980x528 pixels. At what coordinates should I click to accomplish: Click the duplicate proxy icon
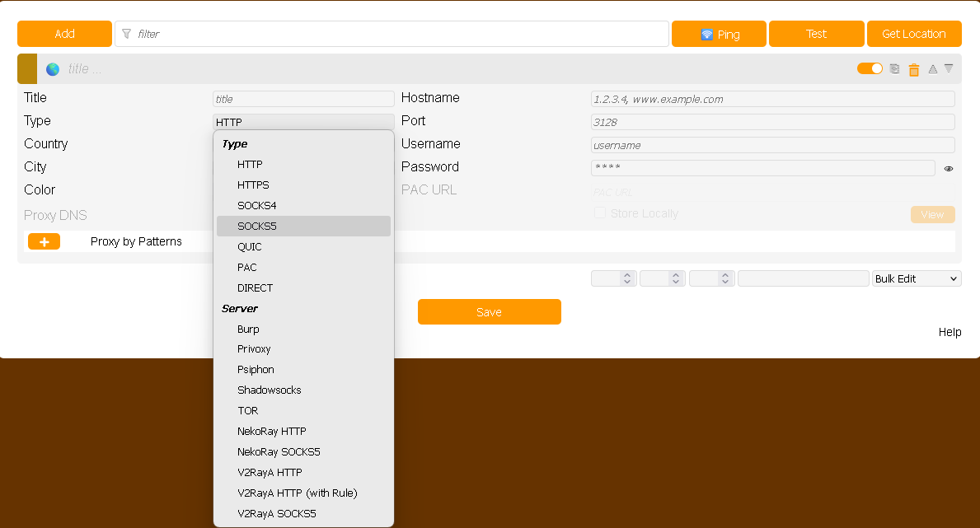pyautogui.click(x=895, y=69)
